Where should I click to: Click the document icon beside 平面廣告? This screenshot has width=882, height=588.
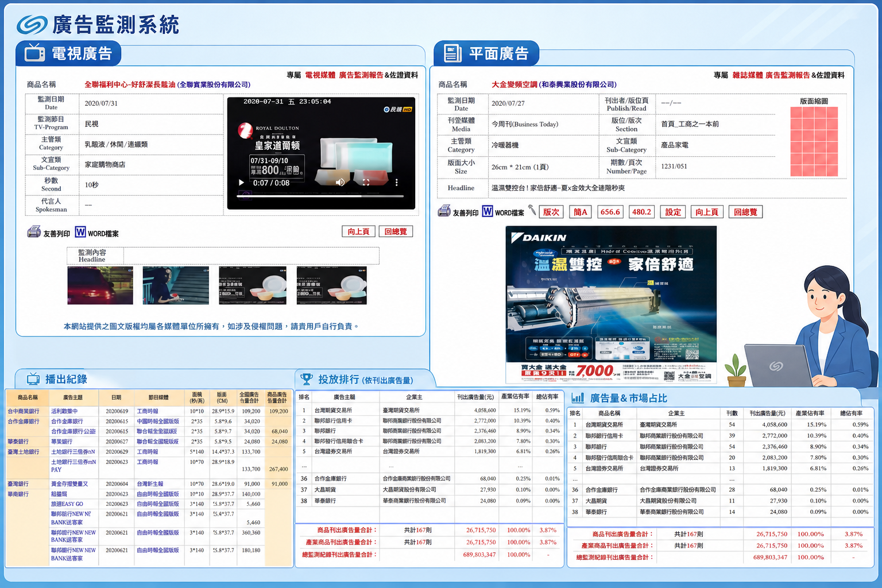click(x=452, y=53)
